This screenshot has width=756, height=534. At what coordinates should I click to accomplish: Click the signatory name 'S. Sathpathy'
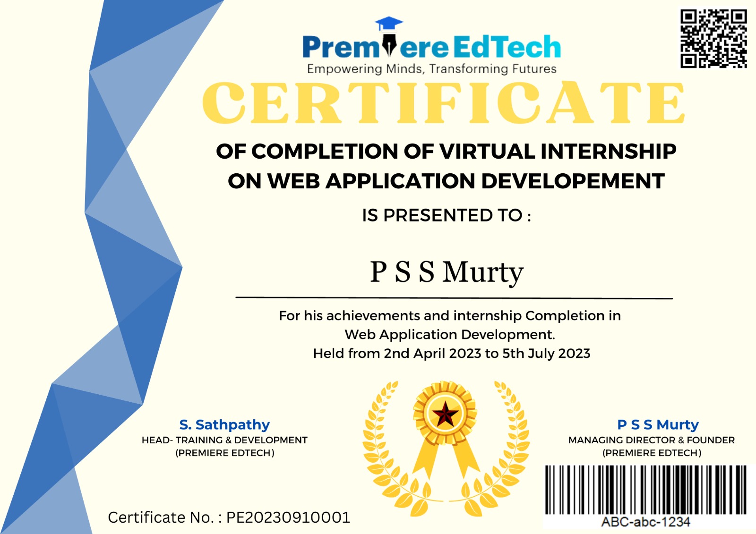point(224,425)
